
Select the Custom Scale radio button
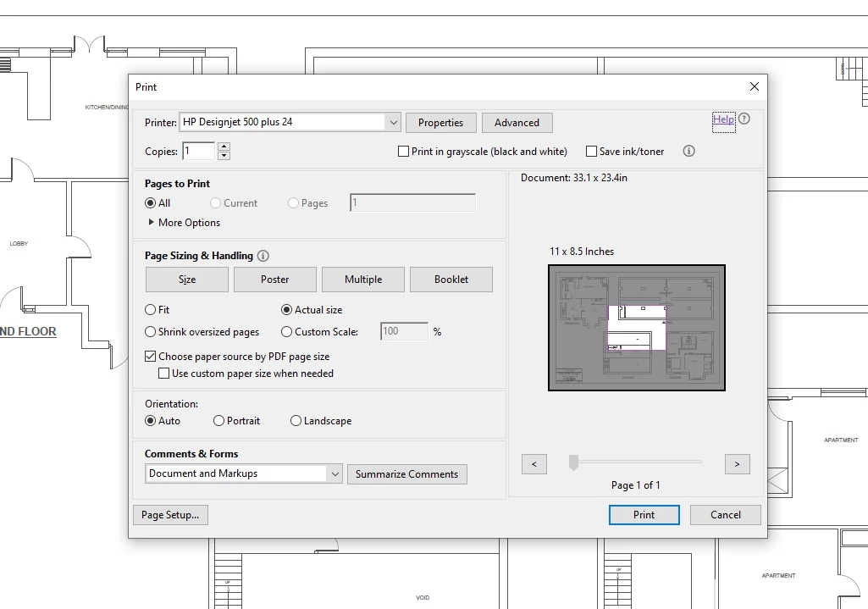click(286, 332)
